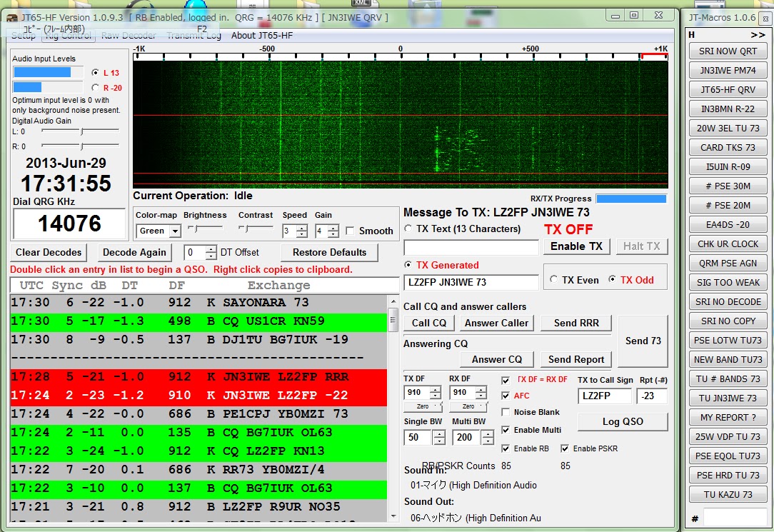Click the Rpt (-#) input field
The width and height of the screenshot is (774, 532).
[x=652, y=396]
